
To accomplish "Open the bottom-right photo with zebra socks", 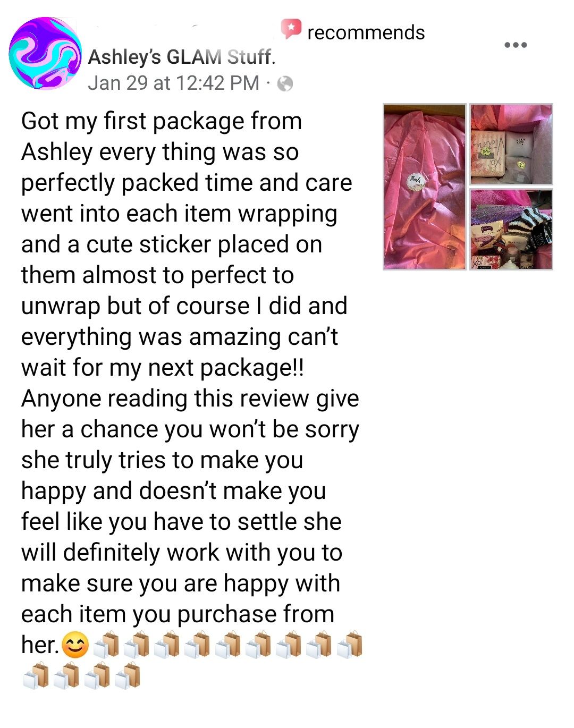I will click(511, 229).
